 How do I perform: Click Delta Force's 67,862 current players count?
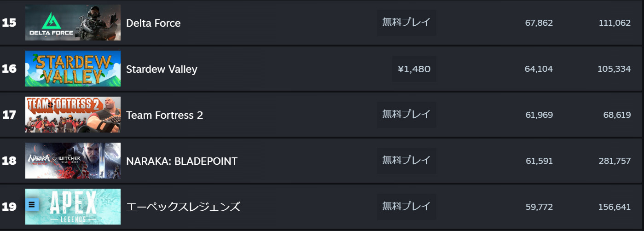539,23
